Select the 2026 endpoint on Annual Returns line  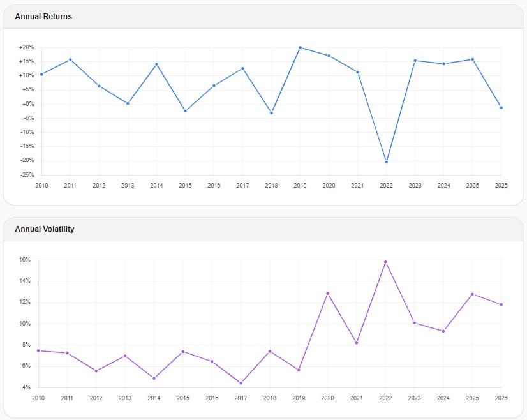point(501,107)
